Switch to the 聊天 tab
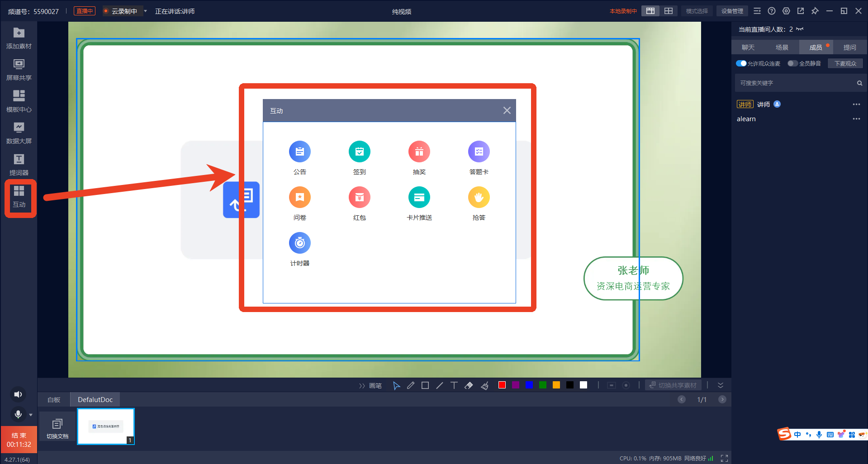Viewport: 868px width, 464px height. click(748, 47)
